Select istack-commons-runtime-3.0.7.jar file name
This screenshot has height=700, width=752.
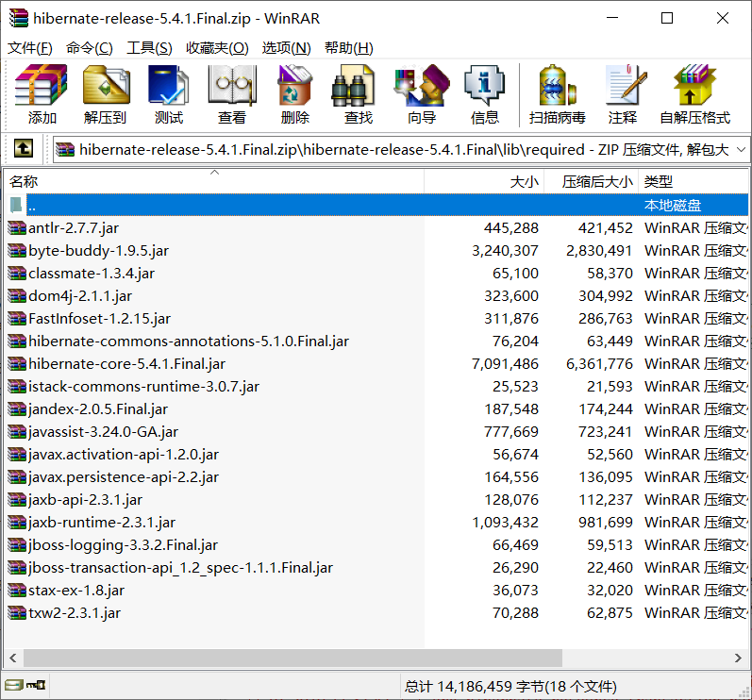tap(143, 387)
